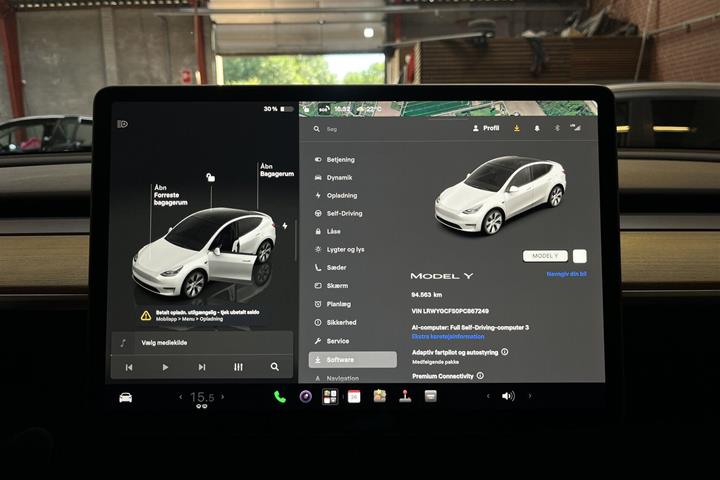Tap the SOS emergency icon on map

[x=324, y=109]
